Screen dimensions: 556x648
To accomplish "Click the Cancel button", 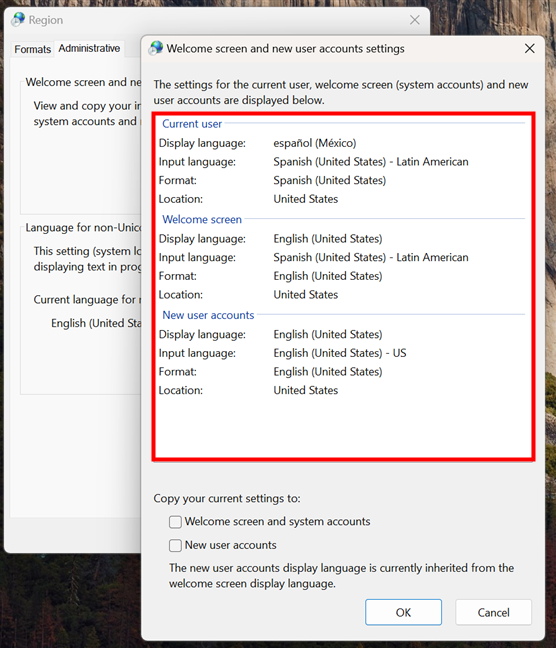I will pyautogui.click(x=494, y=612).
